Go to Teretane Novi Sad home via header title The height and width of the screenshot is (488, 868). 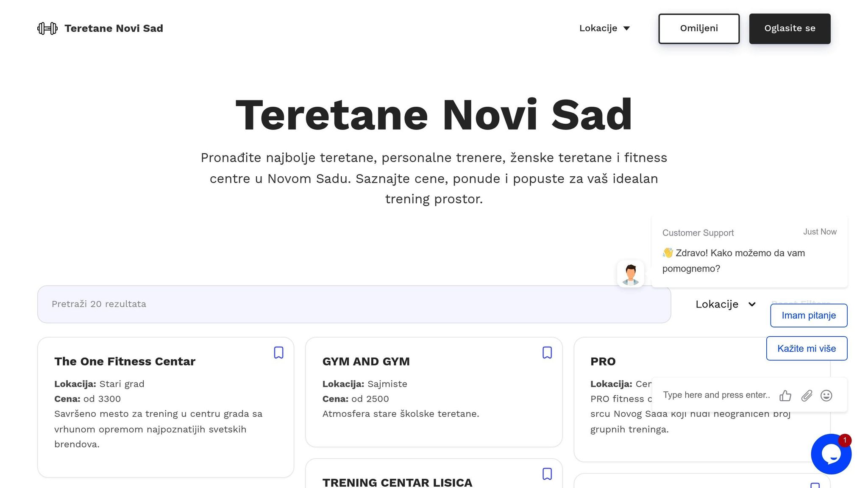tap(114, 28)
